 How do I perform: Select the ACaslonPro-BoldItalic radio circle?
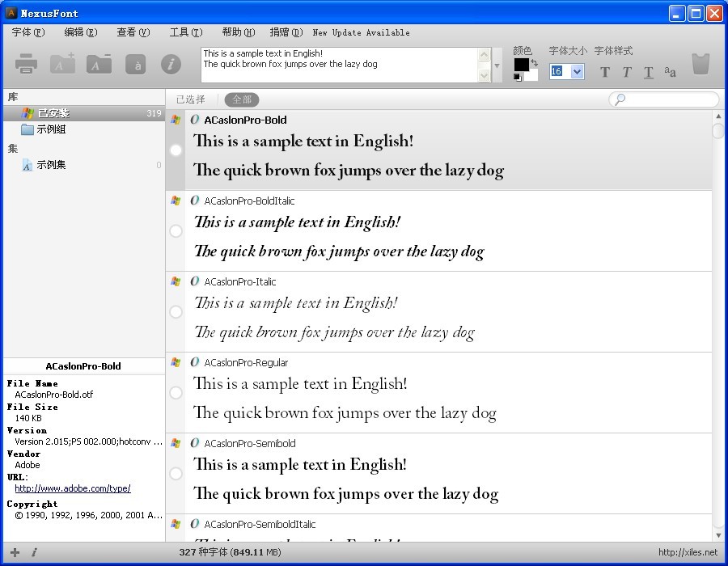click(176, 231)
